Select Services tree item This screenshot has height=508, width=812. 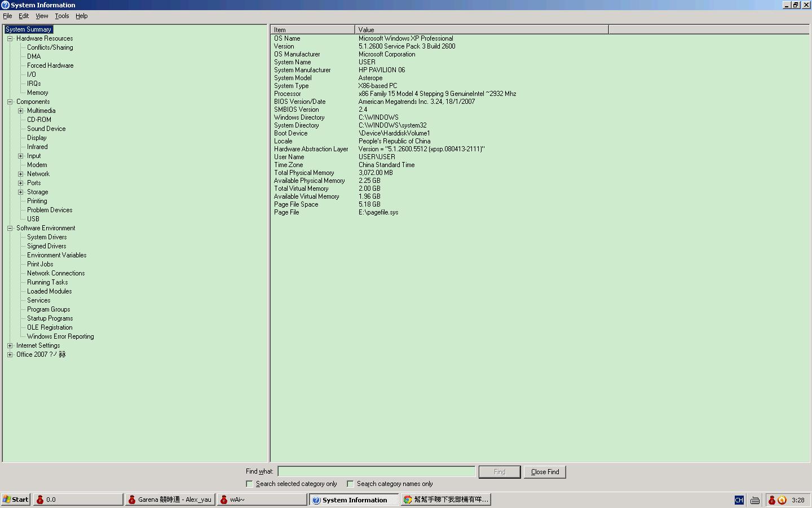(39, 300)
